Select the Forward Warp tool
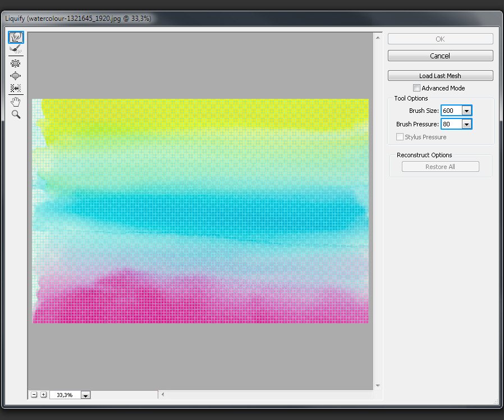 pos(16,37)
